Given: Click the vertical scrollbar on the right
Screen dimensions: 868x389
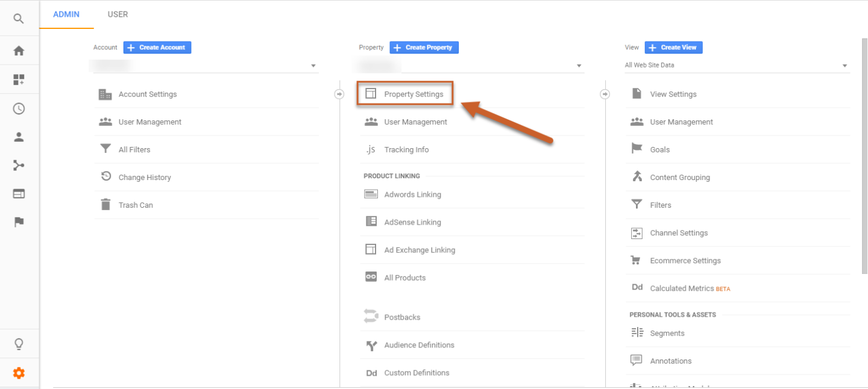Looking at the screenshot, I should (x=864, y=157).
